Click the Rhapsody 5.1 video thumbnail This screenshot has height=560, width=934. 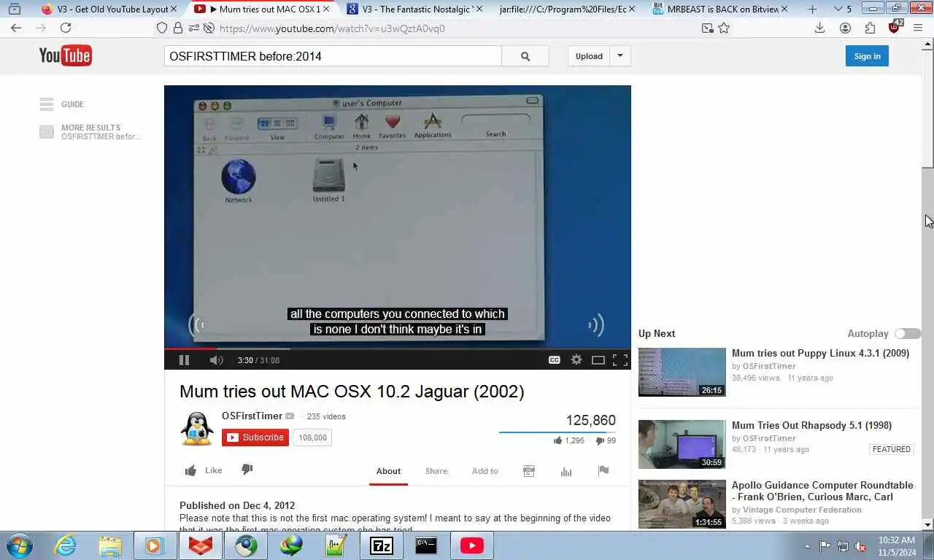point(682,444)
